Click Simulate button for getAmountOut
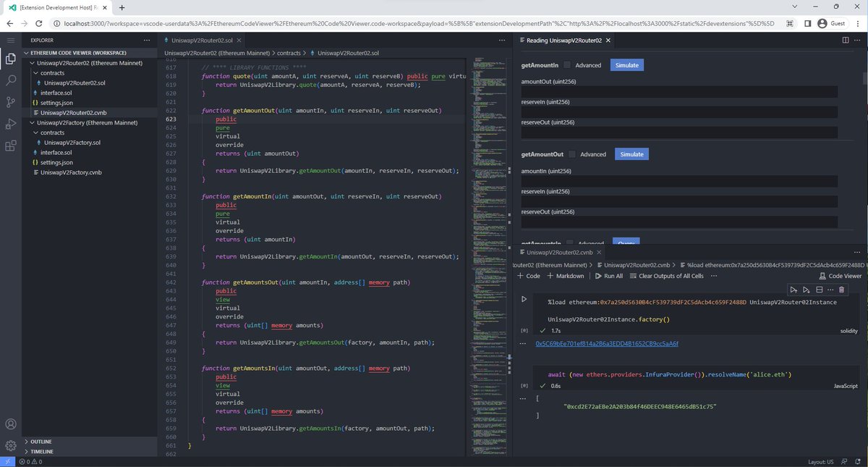Viewport: 868px width, 467px height. pos(631,154)
